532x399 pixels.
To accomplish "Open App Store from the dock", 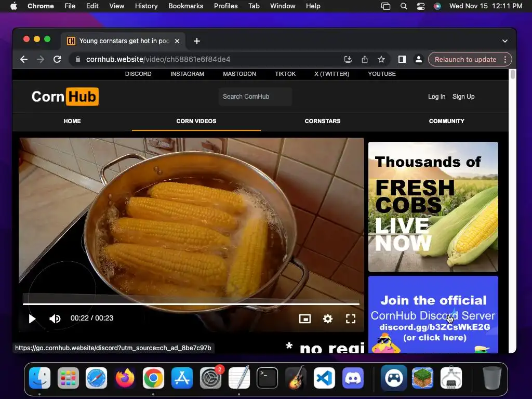I will point(182,378).
